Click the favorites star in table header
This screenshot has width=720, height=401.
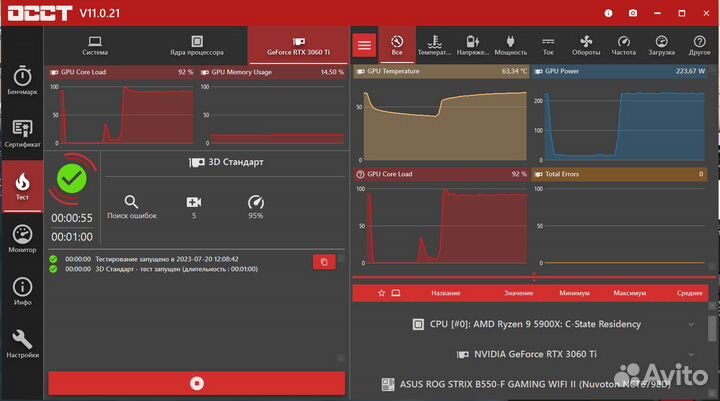(x=381, y=293)
